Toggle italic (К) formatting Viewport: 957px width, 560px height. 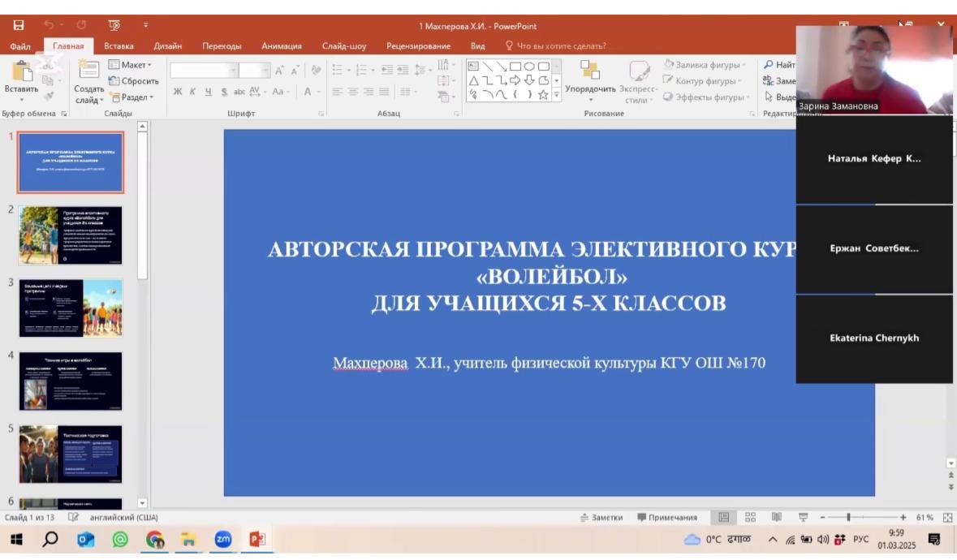(x=192, y=92)
